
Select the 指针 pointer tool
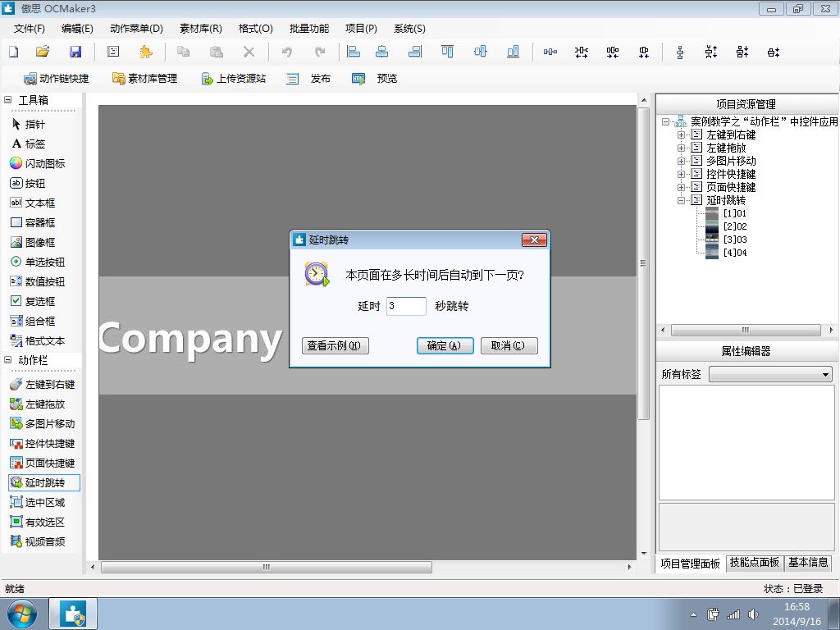click(x=28, y=125)
